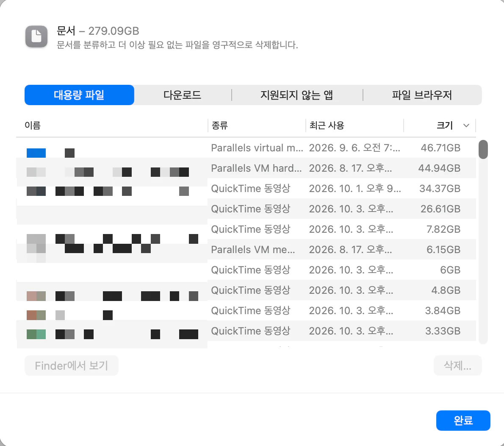Click the Parallels VM hard... type cell
Screen dimensions: 504x446
[x=256, y=168]
